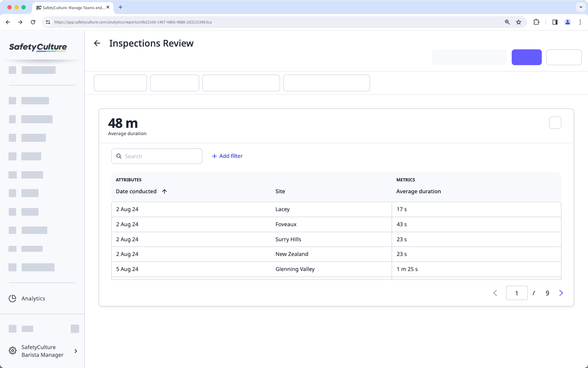Select the checkbox on the Average duration card
This screenshot has height=368, width=588.
coord(555,123)
